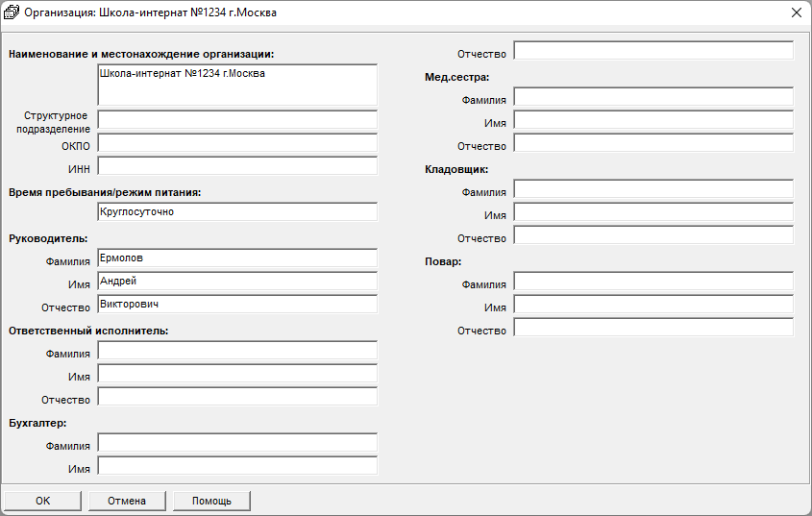Click the Кладовщик Имя input field
Screen dimensions: 812x516
tap(653, 212)
